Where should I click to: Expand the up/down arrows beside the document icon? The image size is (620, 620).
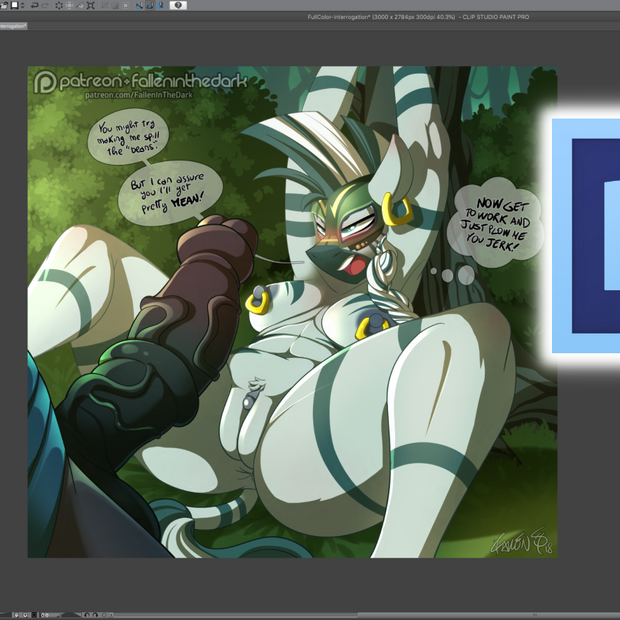22,5
